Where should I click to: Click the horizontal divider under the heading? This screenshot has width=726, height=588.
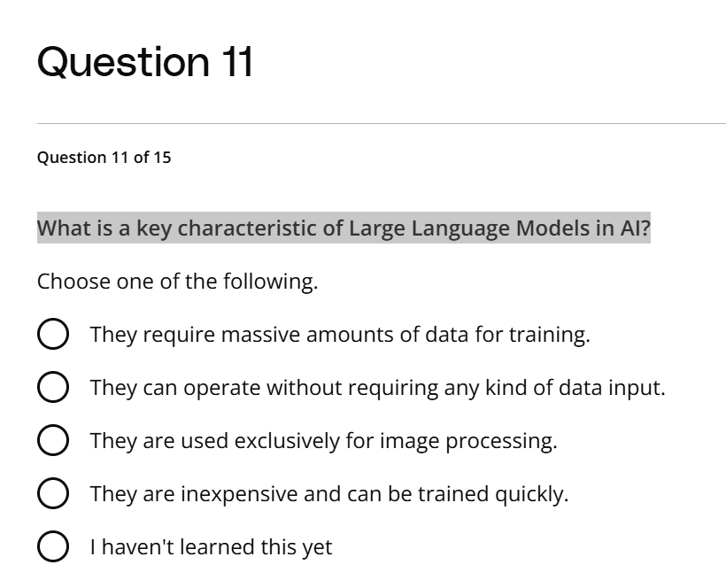(381, 123)
